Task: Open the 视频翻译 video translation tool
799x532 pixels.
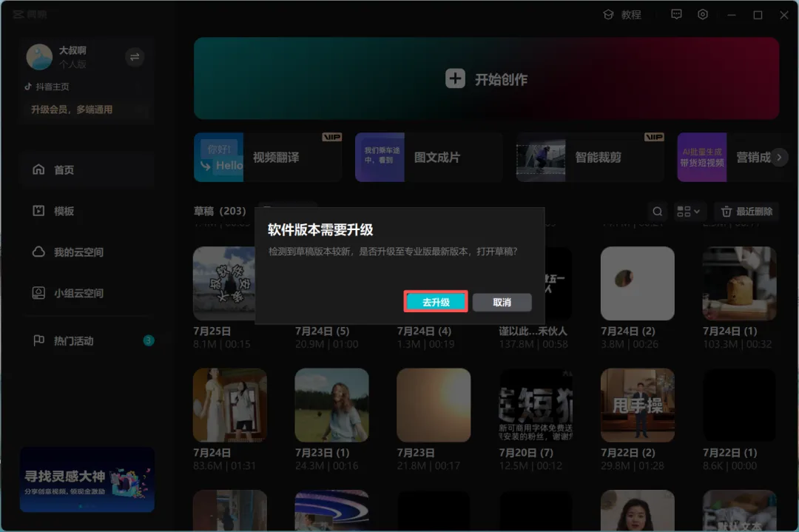Action: 268,158
